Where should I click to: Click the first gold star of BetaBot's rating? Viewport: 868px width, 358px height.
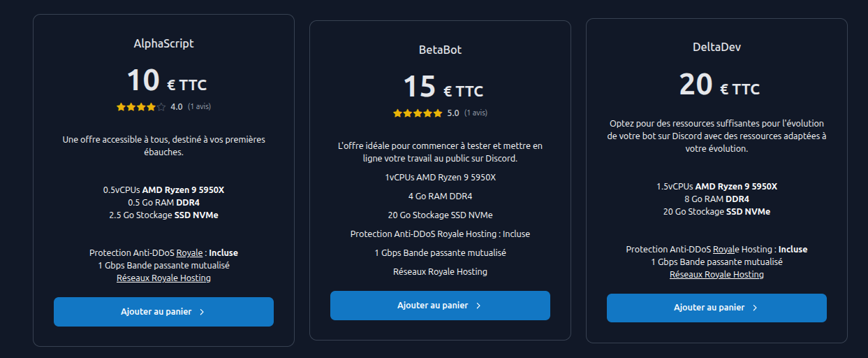(x=397, y=113)
